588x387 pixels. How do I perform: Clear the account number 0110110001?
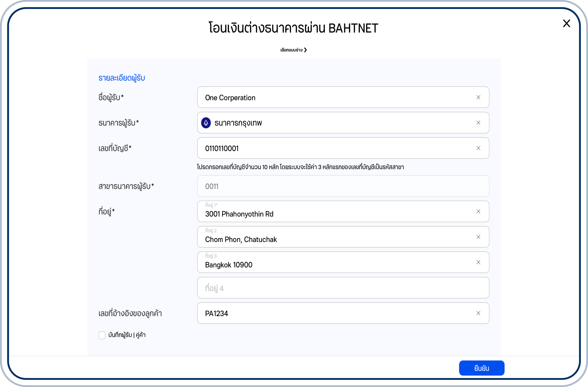click(478, 148)
